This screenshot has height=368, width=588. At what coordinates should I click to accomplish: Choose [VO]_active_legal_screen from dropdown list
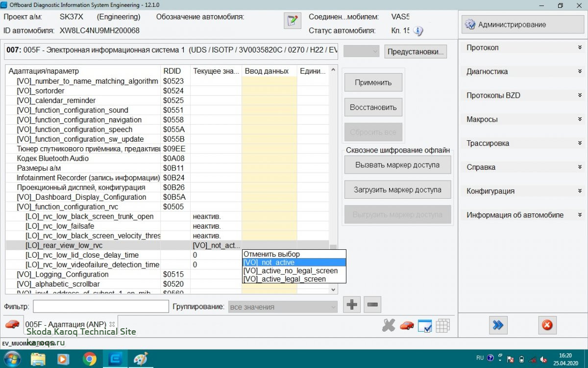[x=284, y=279]
